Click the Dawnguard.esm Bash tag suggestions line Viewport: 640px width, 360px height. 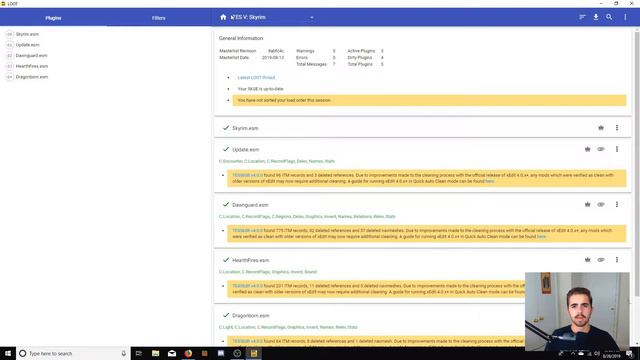point(307,216)
